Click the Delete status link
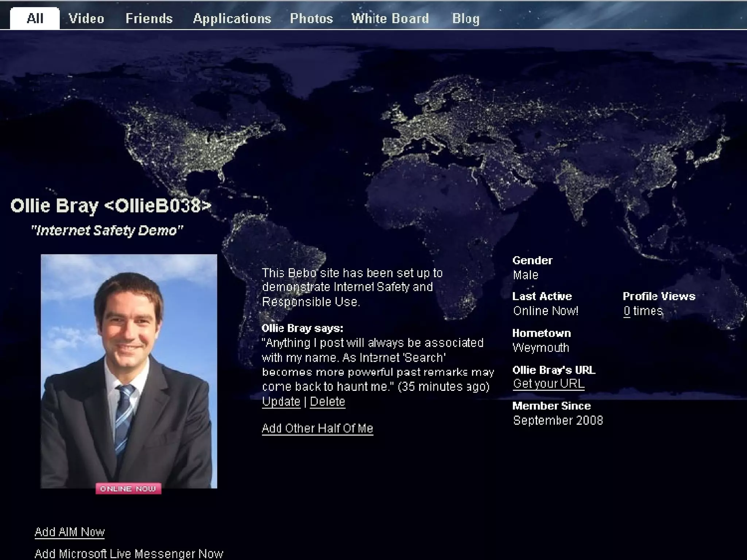Image resolution: width=747 pixels, height=560 pixels. coord(327,401)
